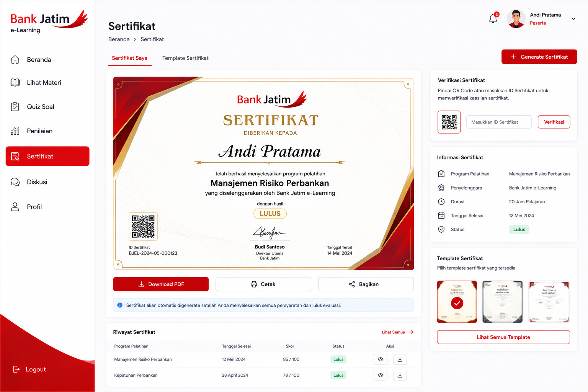Click the score 78 / 100
Viewport: 588px width, 392px height.
291,376
